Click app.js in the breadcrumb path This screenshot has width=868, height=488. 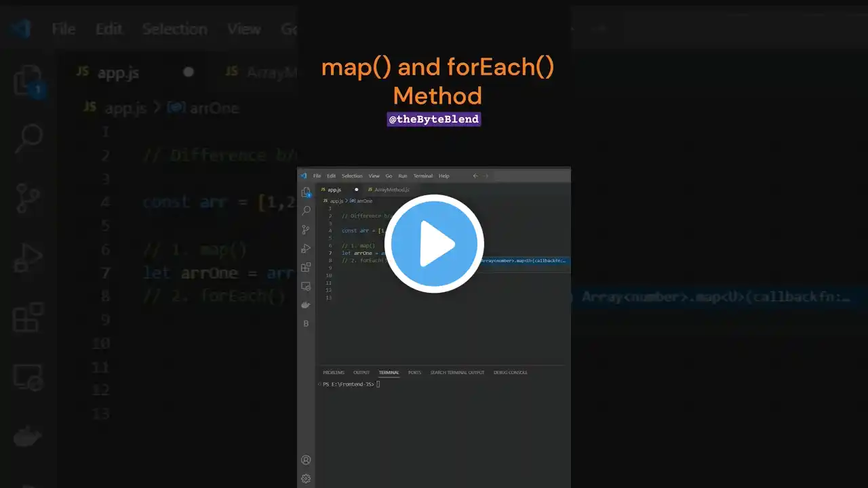click(x=337, y=201)
